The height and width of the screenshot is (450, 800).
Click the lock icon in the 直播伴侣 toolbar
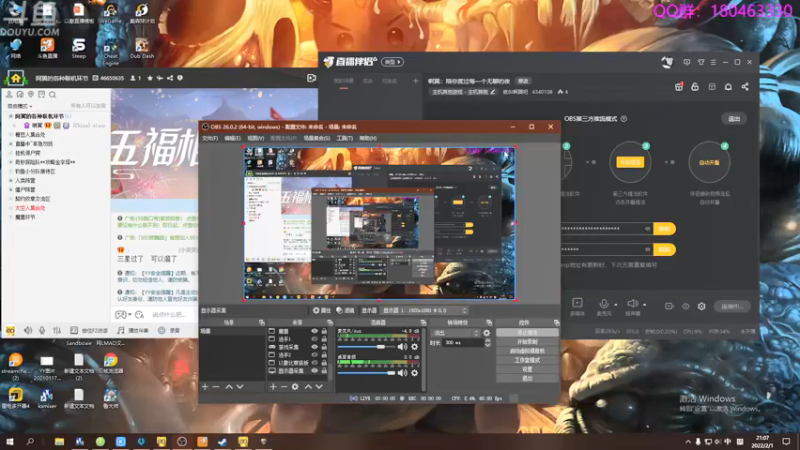695,87
